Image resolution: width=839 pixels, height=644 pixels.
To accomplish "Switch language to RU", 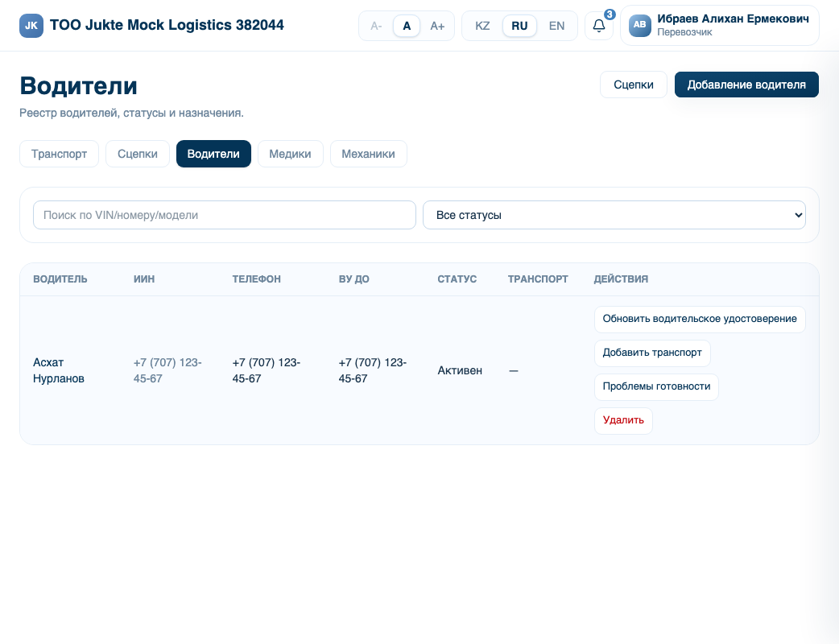I will [519, 26].
